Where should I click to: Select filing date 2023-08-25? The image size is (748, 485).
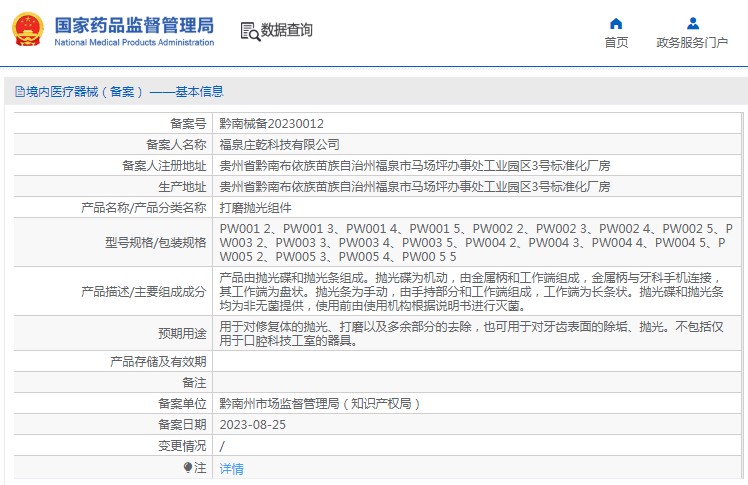pyautogui.click(x=252, y=425)
